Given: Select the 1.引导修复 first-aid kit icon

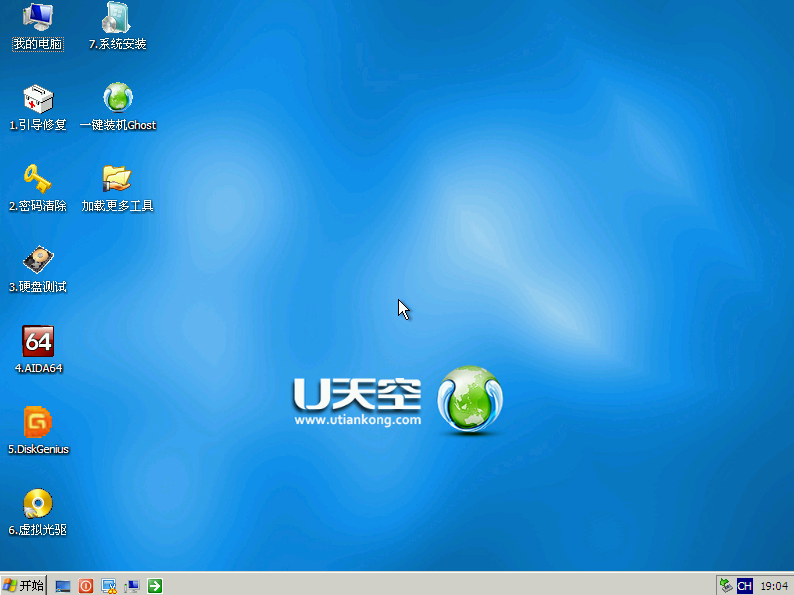Looking at the screenshot, I should click(x=38, y=98).
